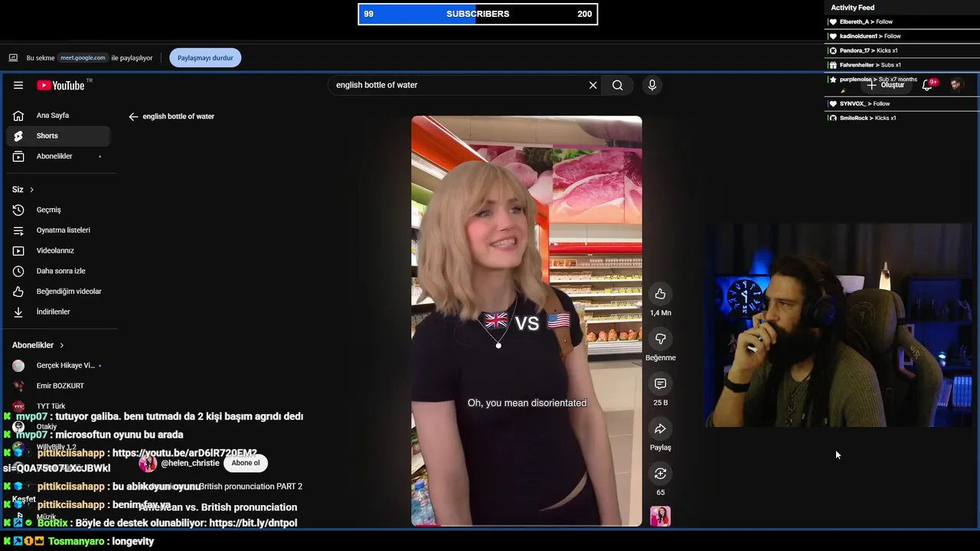Open the @helen_christie channel name
The width and height of the screenshot is (980, 551).
[x=191, y=463]
